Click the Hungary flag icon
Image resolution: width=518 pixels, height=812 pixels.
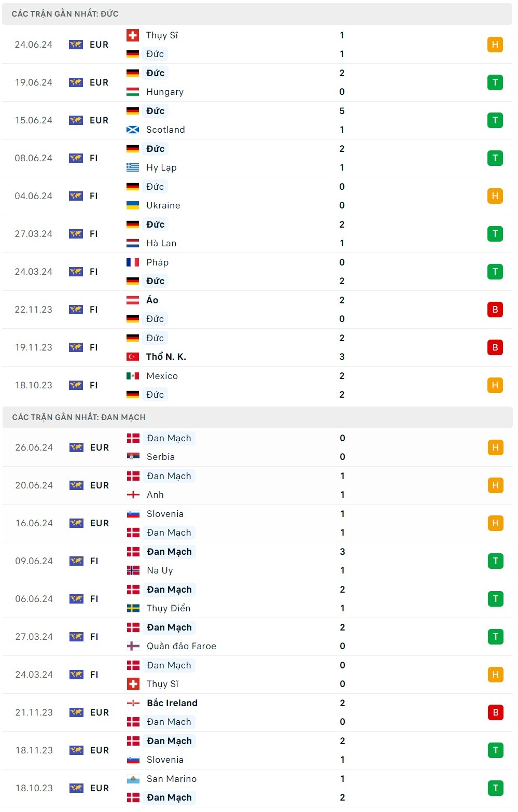click(133, 92)
